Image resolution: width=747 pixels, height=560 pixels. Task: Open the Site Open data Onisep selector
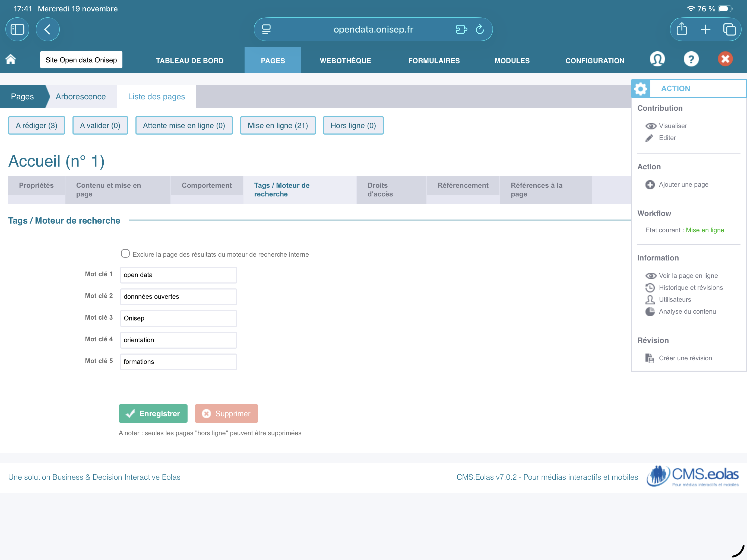81,60
